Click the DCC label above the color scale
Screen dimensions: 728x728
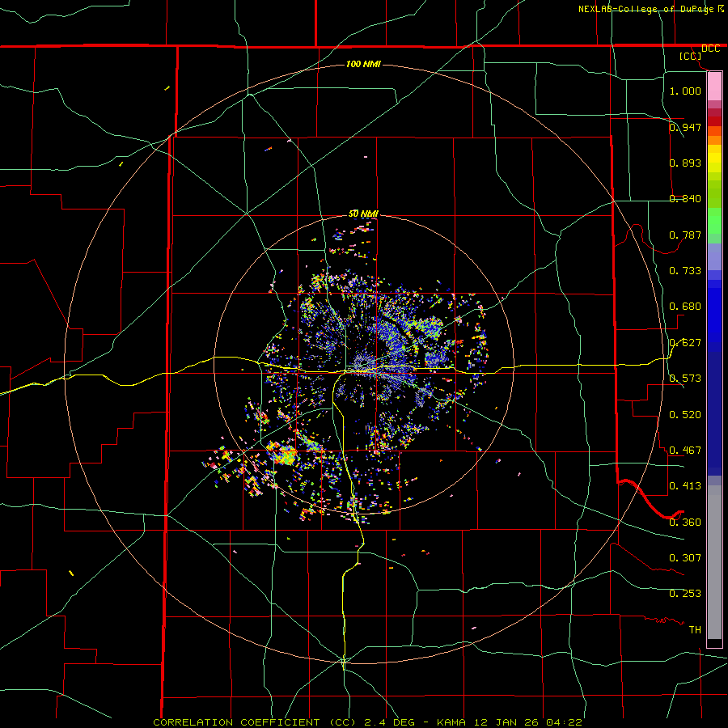(710, 49)
